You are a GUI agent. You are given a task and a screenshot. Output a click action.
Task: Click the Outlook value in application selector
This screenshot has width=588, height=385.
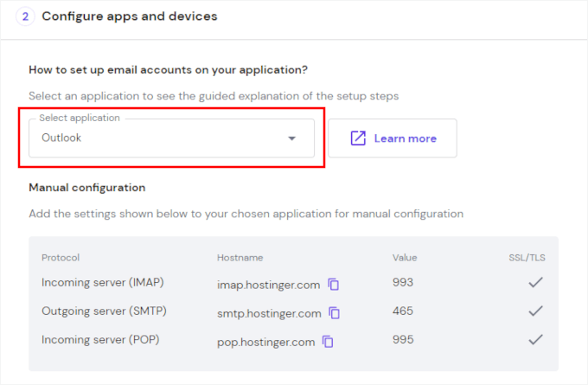pos(61,138)
